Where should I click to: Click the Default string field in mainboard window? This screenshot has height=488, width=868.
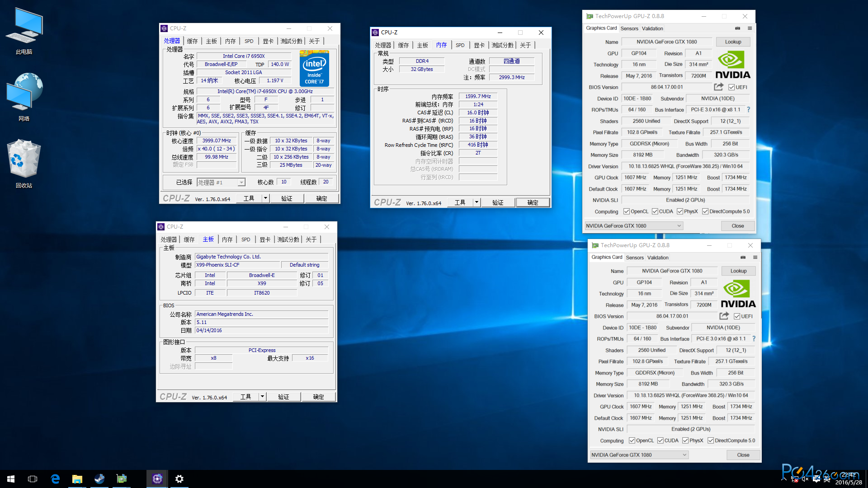[304, 265]
